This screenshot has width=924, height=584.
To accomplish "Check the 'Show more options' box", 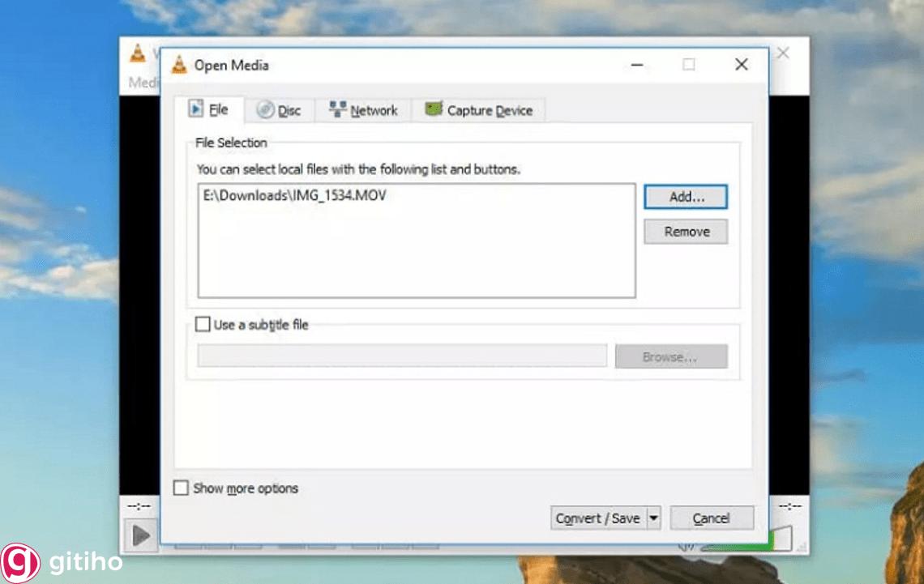I will [x=181, y=488].
